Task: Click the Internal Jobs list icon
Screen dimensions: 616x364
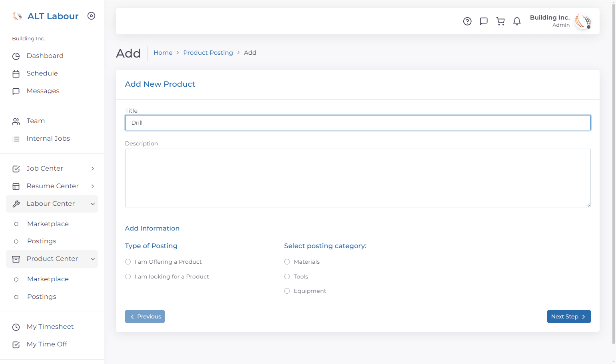Action: 16,139
